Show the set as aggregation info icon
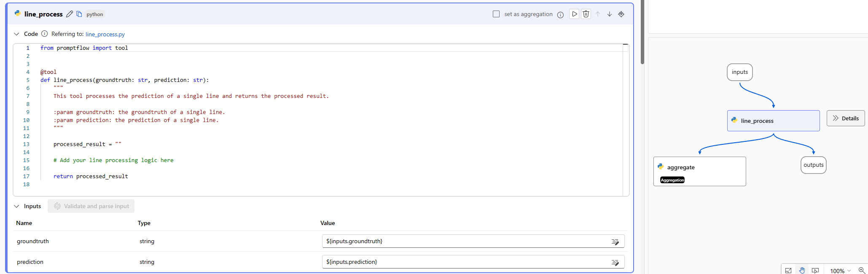 coord(560,15)
